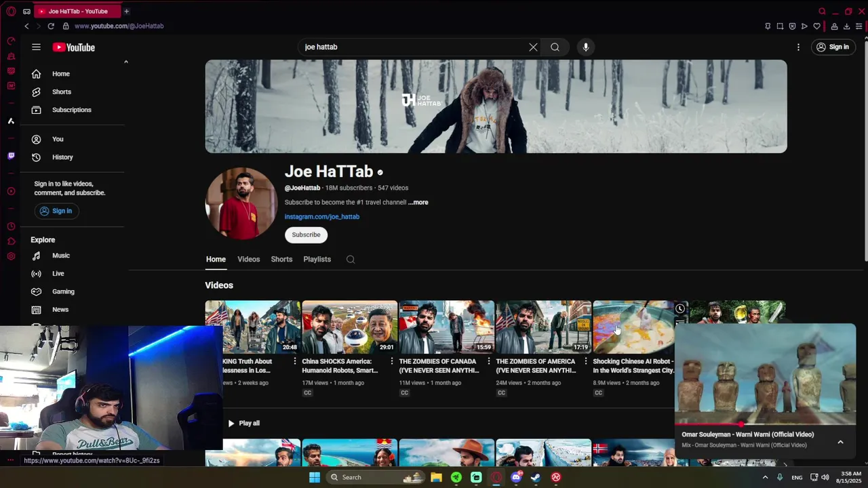Open the ad blocker shield icon
The image size is (868, 488).
click(792, 26)
